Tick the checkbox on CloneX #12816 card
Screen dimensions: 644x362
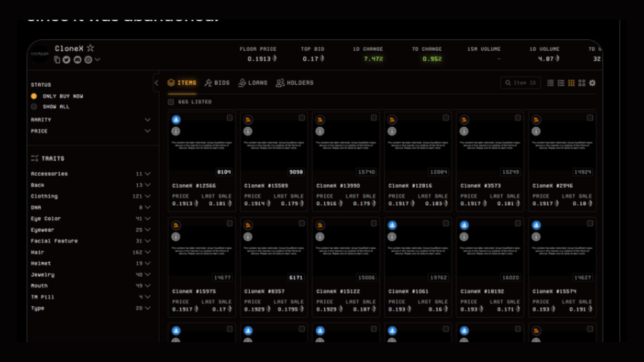click(446, 117)
